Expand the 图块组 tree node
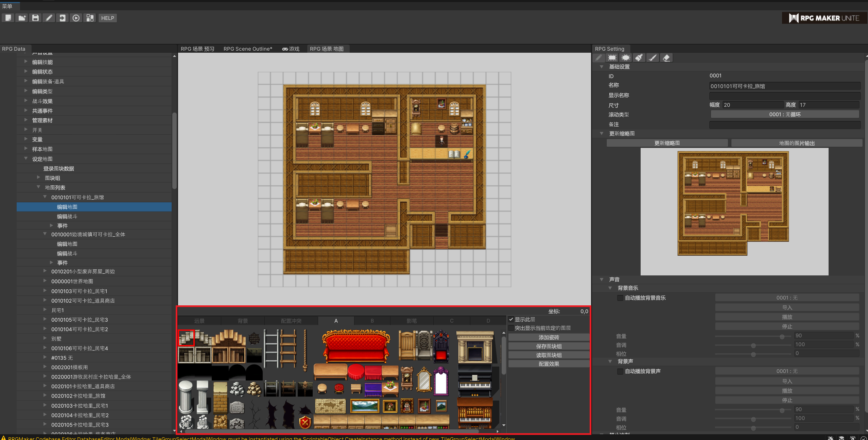This screenshot has height=440, width=868. (x=38, y=177)
